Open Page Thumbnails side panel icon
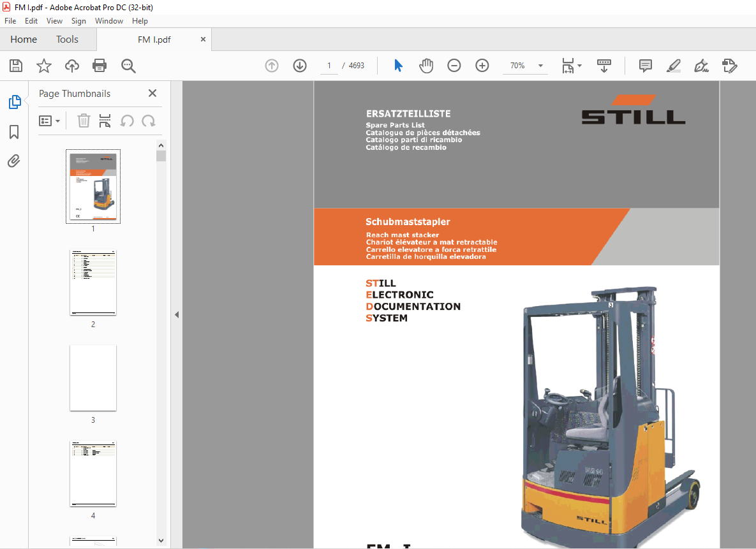This screenshot has height=549, width=756. click(x=15, y=102)
